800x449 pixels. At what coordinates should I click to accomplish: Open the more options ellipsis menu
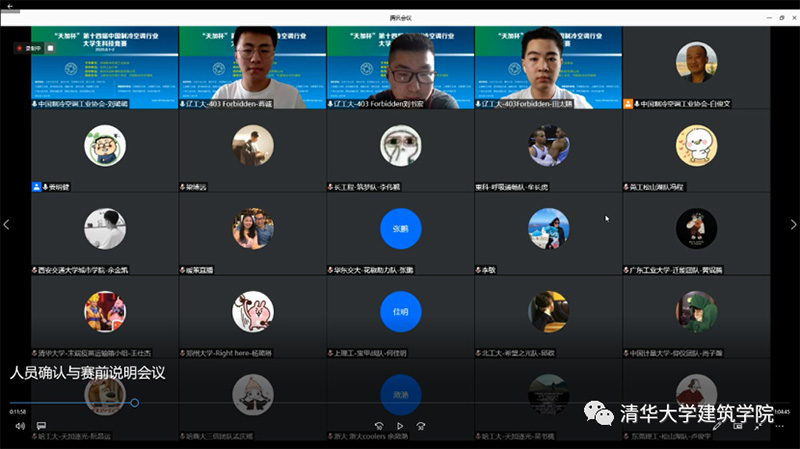(x=779, y=426)
